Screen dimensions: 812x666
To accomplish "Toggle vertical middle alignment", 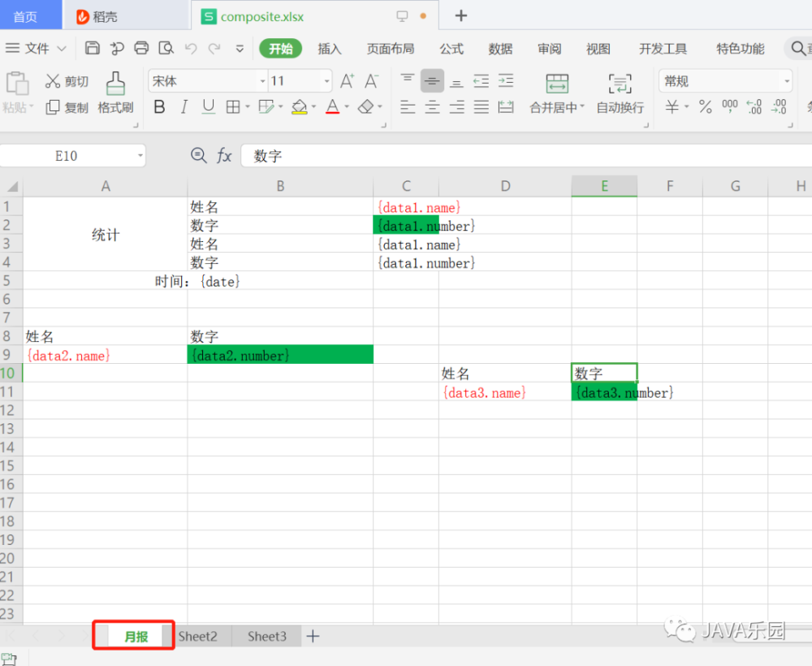I will pos(432,81).
